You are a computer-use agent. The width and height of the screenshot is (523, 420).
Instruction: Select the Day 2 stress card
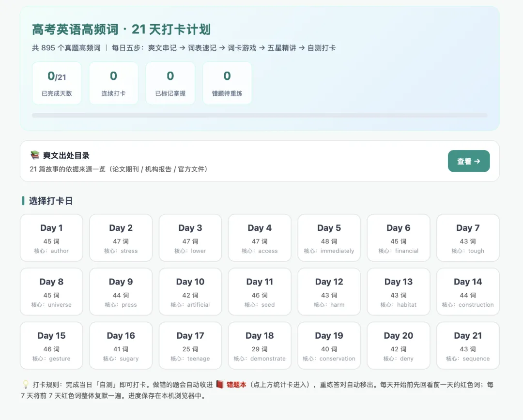[121, 238]
